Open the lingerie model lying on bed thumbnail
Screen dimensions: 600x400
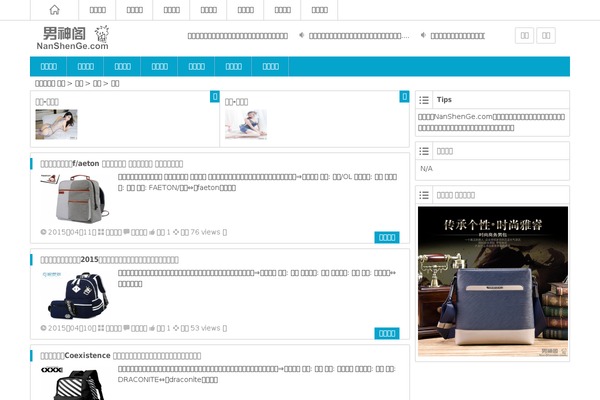click(56, 124)
